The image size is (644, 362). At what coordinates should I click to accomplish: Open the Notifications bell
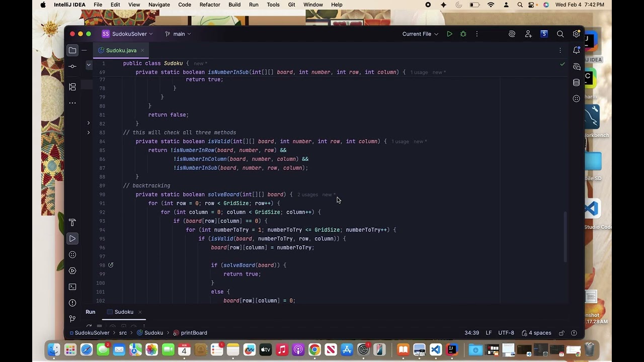click(577, 50)
